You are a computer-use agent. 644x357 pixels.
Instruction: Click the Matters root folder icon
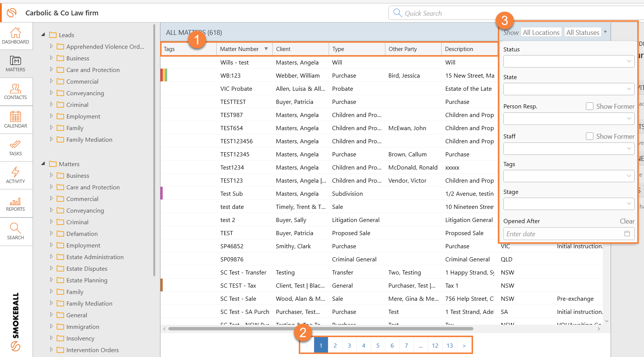coord(53,164)
